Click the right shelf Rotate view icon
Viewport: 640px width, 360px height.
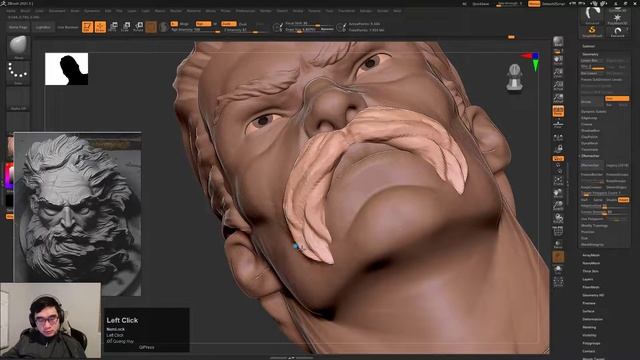pos(558,218)
